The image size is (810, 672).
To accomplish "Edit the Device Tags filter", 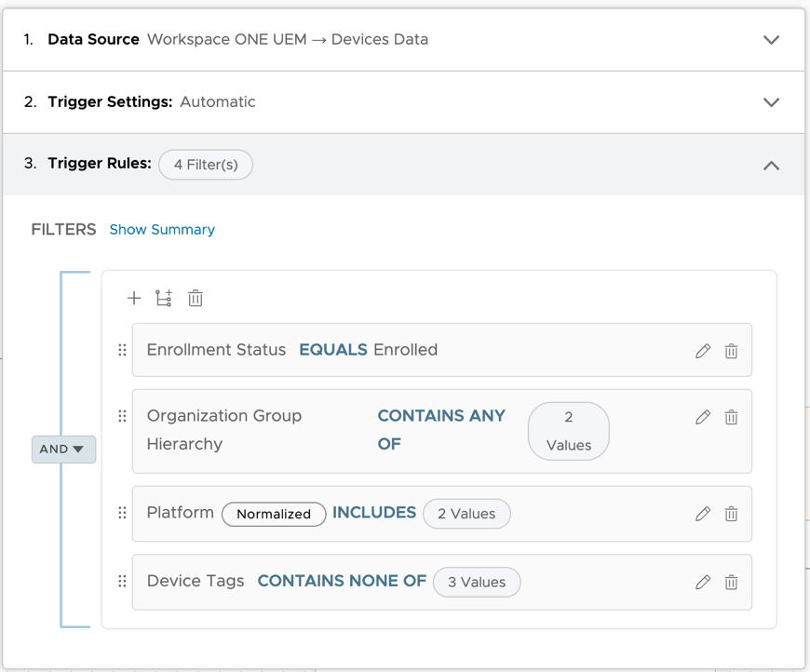I will point(703,583).
